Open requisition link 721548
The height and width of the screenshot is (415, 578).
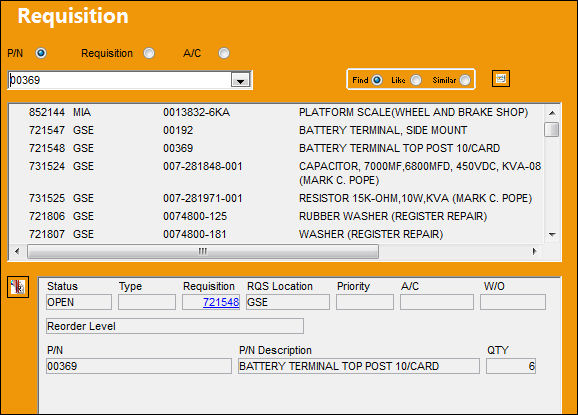[221, 302]
